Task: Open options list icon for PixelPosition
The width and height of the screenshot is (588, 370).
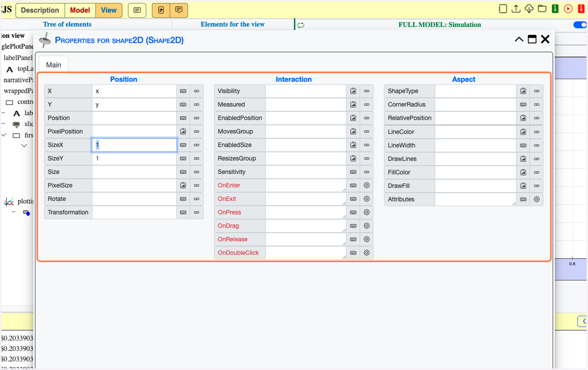Action: point(183,131)
